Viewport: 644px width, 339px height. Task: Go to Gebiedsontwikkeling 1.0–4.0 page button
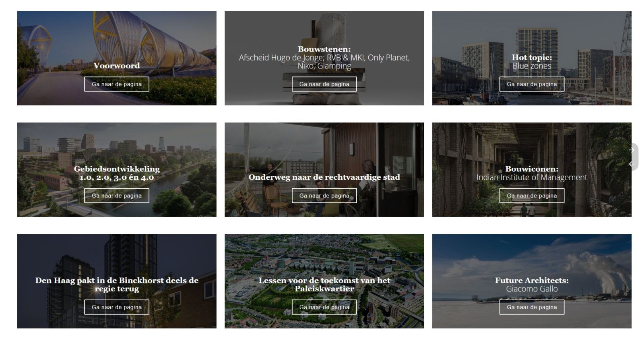click(x=117, y=195)
